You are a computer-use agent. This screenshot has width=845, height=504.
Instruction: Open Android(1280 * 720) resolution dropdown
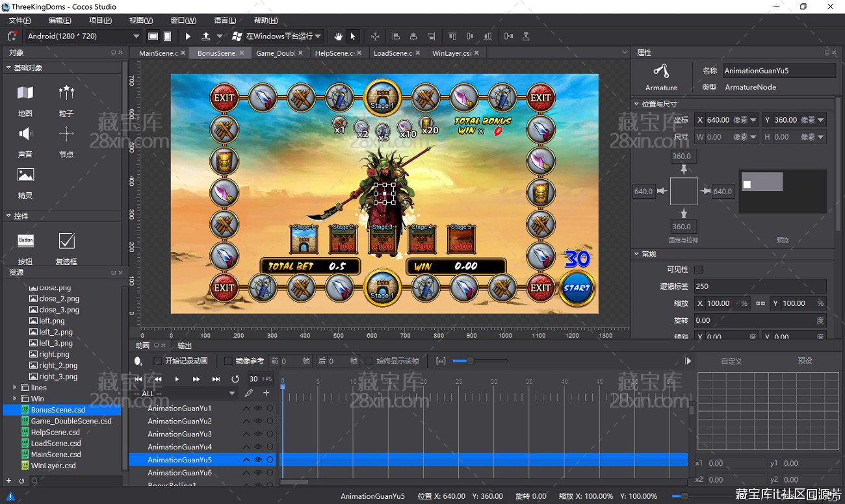coord(83,36)
